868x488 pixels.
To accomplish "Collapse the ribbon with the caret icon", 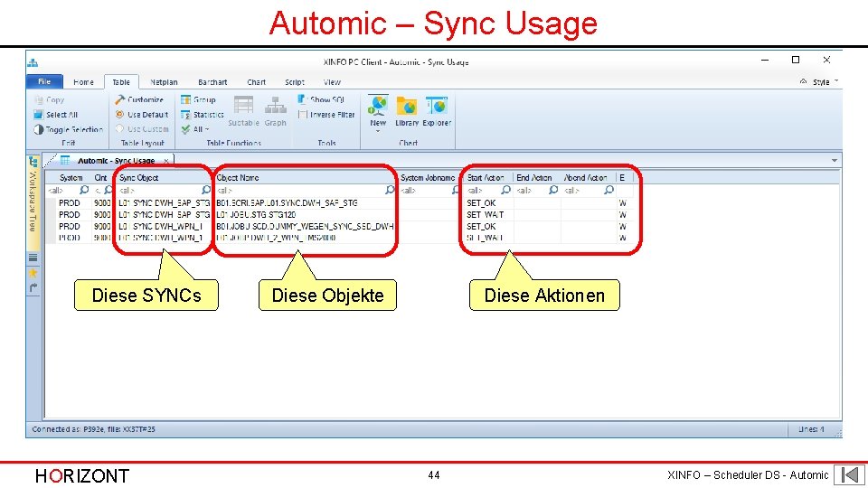I will click(803, 81).
